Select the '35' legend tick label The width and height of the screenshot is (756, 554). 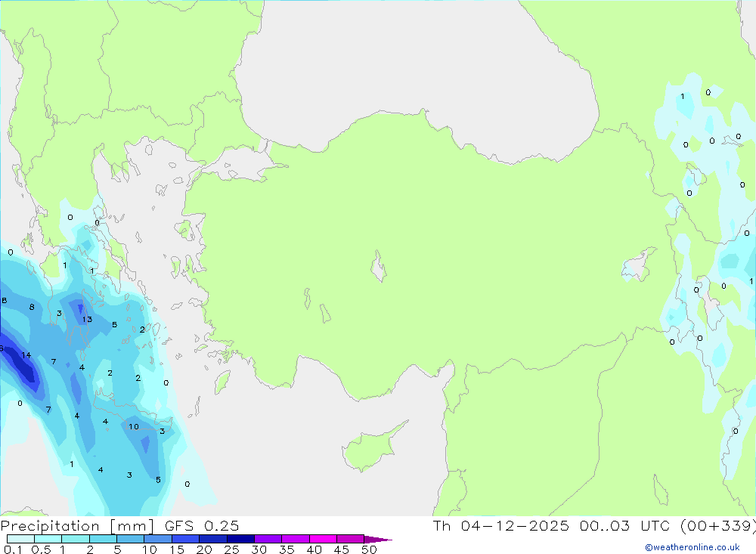287,549
